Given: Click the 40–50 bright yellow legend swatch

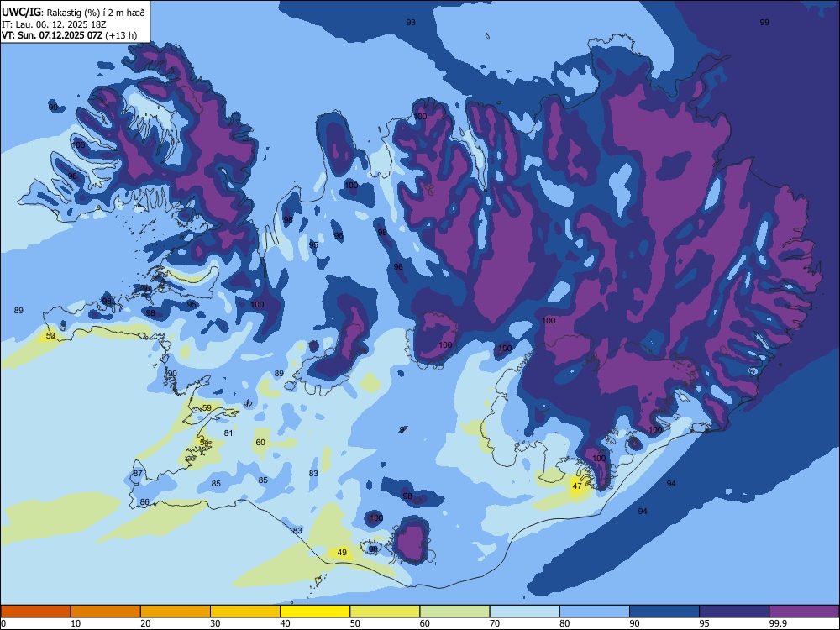Looking at the screenshot, I should (315, 612).
